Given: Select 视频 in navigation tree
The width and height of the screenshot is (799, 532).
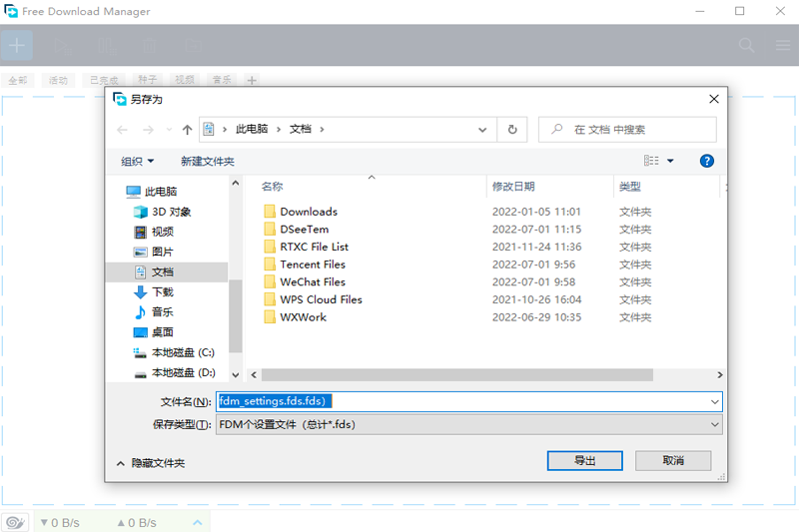Looking at the screenshot, I should (155, 233).
